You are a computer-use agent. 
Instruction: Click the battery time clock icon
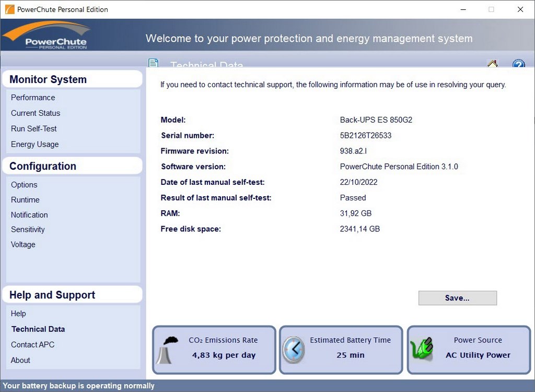[x=294, y=349]
